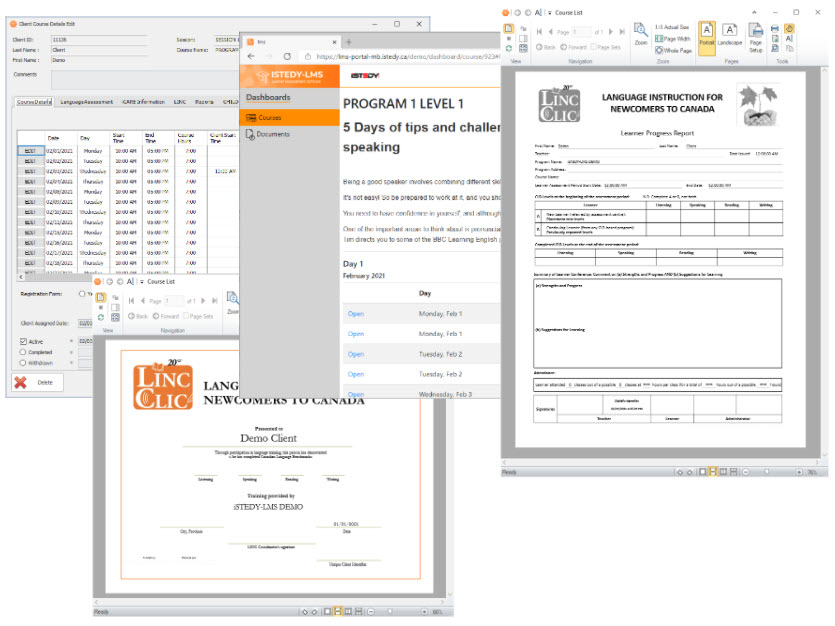Click browser back arrow in LMS window
Viewport: 835px width, 626px height.
[x=251, y=56]
